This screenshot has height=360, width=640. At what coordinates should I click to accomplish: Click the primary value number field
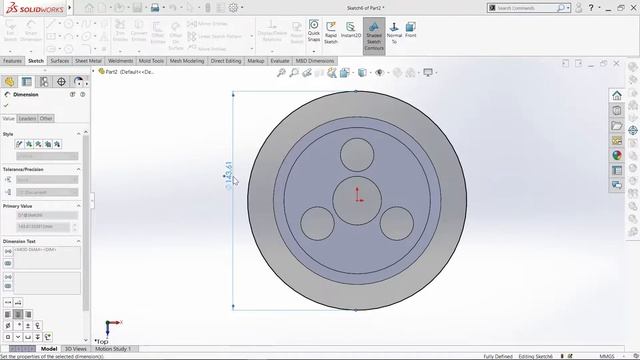(43, 227)
